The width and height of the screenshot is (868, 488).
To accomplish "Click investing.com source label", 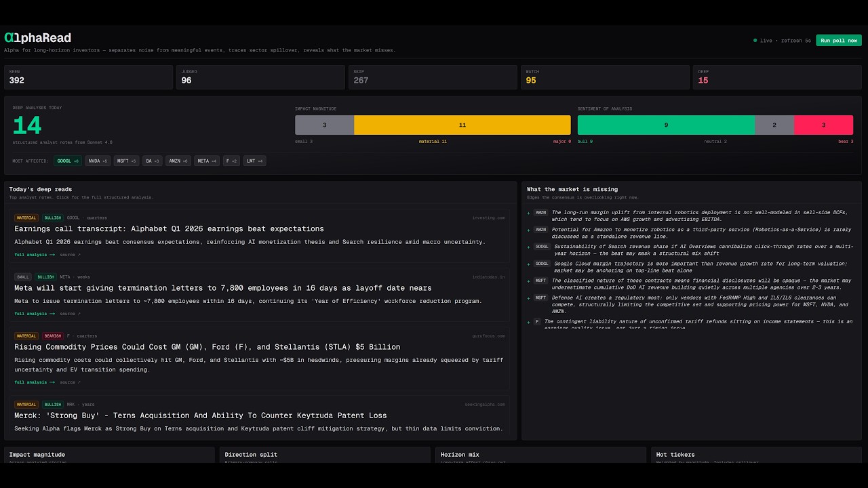I will click(488, 218).
